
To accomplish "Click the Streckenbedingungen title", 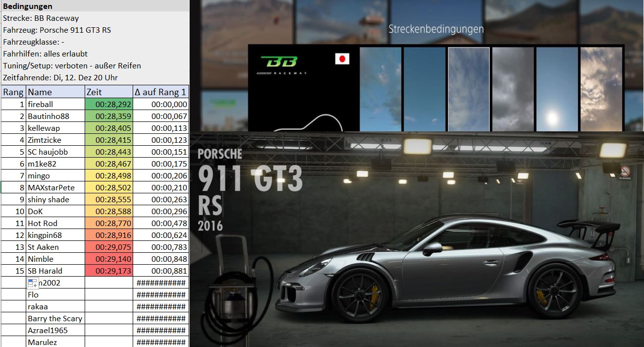I will click(x=436, y=29).
